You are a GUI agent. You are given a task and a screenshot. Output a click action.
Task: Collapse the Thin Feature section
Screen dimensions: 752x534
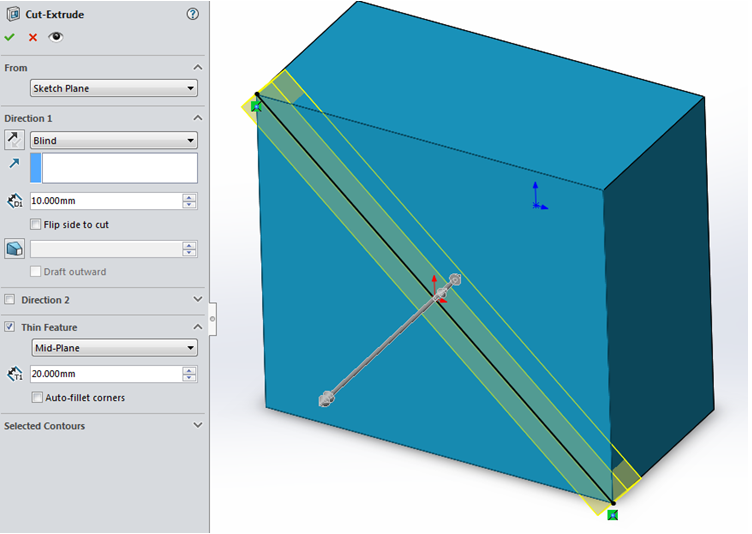point(198,327)
